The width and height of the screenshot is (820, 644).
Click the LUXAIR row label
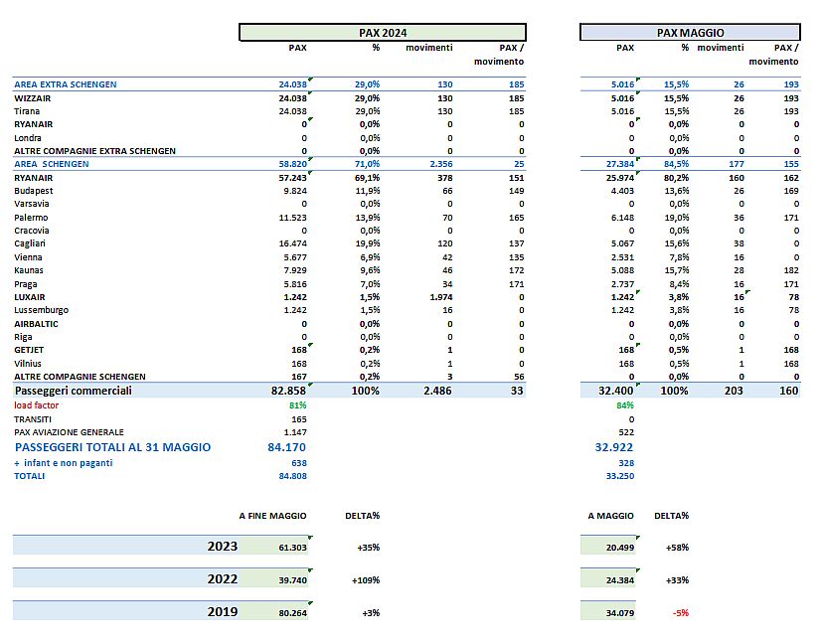point(29,297)
